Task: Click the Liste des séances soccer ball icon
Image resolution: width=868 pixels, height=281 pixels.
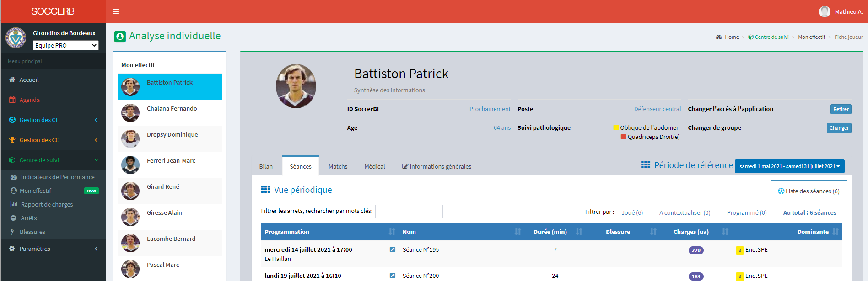Action: pos(781,191)
